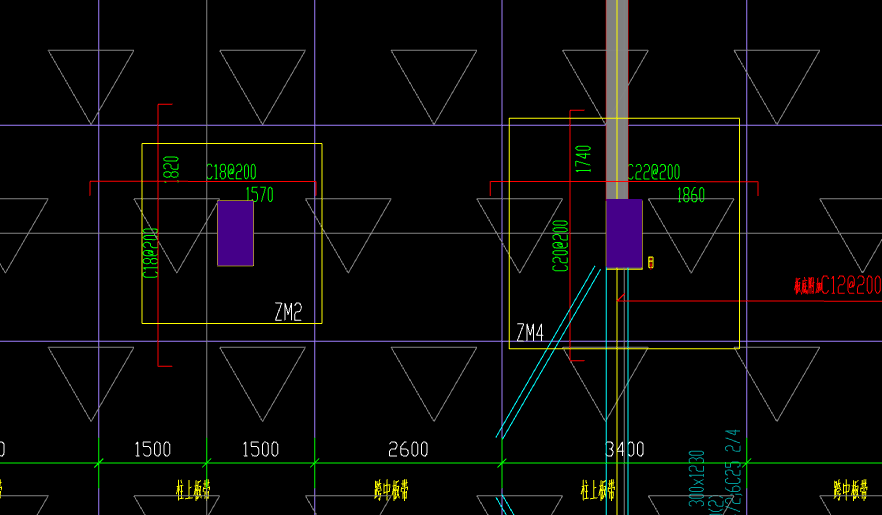The image size is (882, 515).
Task: Select the cyan 2/4 beam rebar text
Action: [733, 441]
